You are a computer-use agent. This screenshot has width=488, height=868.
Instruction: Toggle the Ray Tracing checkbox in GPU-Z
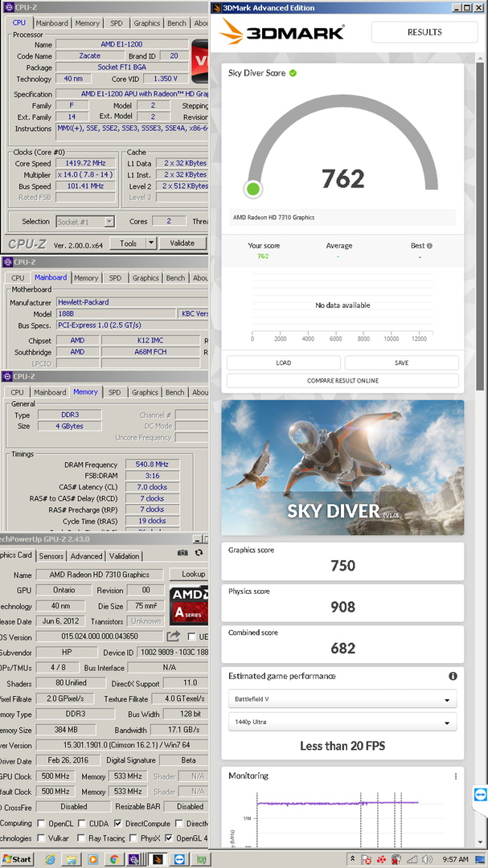pyautogui.click(x=82, y=838)
